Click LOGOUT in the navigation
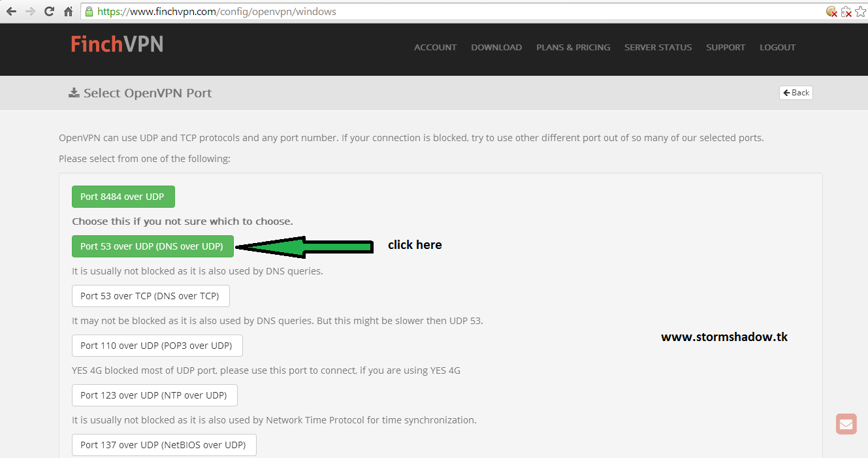Screen dimensions: 868x458 [777, 47]
